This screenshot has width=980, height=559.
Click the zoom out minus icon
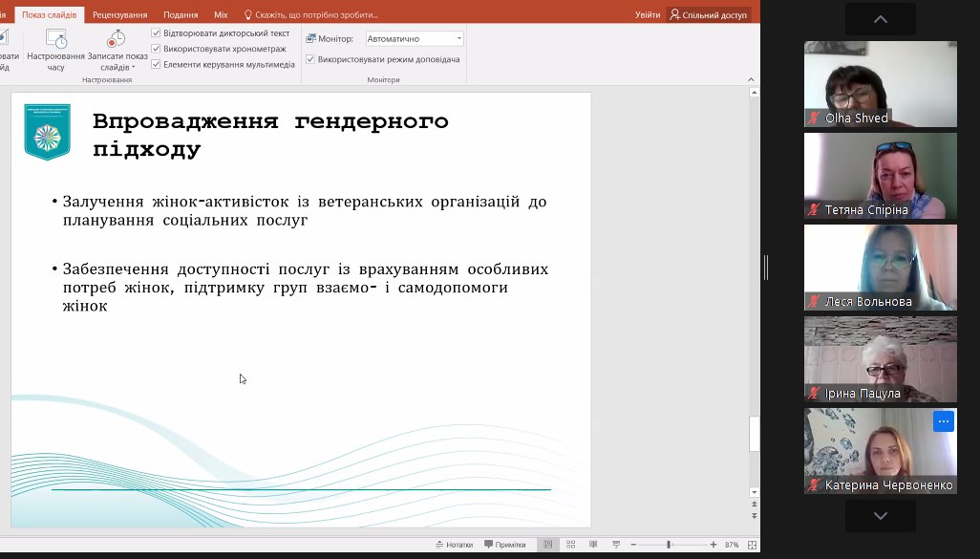(634, 545)
